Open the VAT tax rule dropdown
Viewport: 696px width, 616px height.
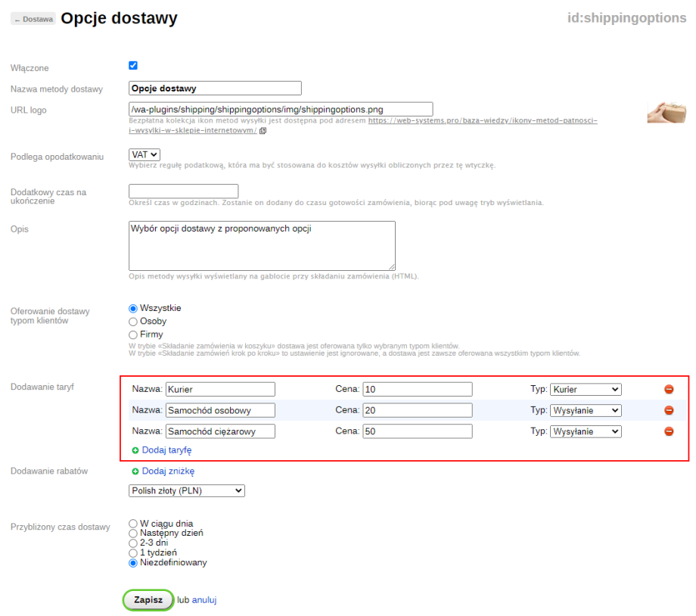coord(144,155)
